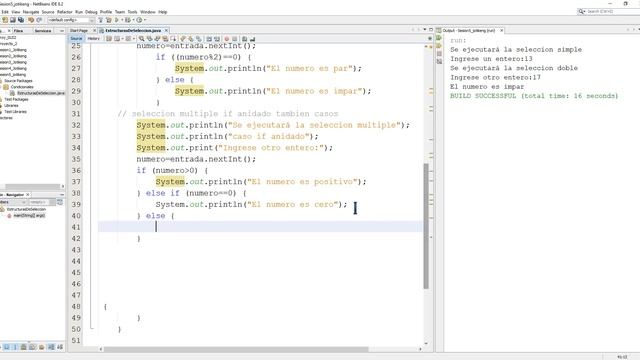Viewport: 640px width, 360px height.
Task: Switch to Source view button
Action: click(x=76, y=39)
